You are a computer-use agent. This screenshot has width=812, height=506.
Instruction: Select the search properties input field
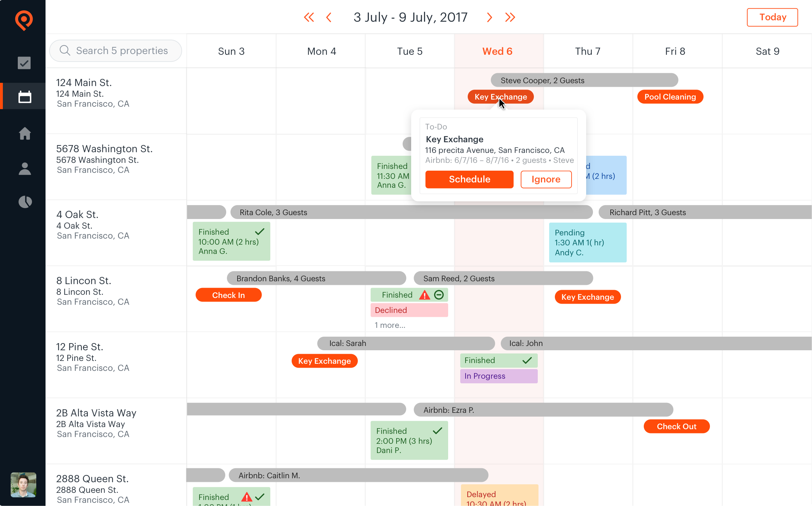[x=115, y=51]
